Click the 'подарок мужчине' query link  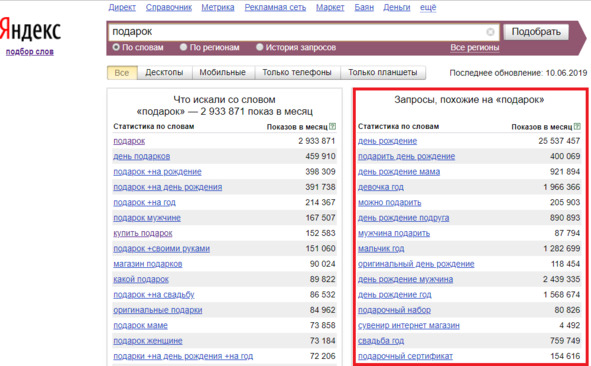tap(147, 218)
